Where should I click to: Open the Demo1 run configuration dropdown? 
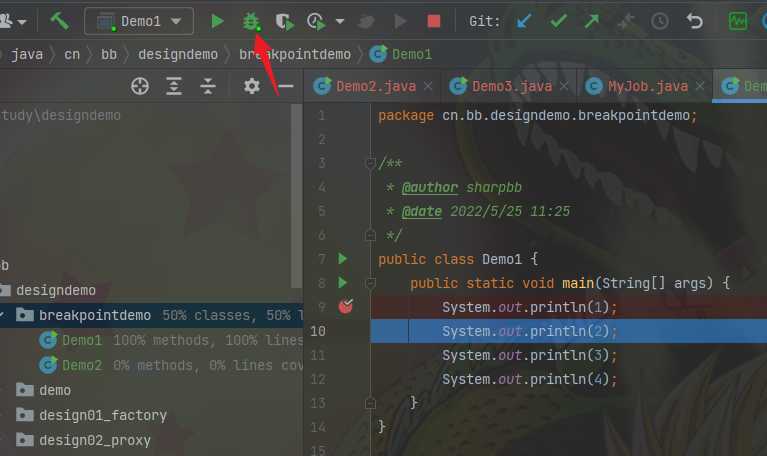pyautogui.click(x=139, y=21)
